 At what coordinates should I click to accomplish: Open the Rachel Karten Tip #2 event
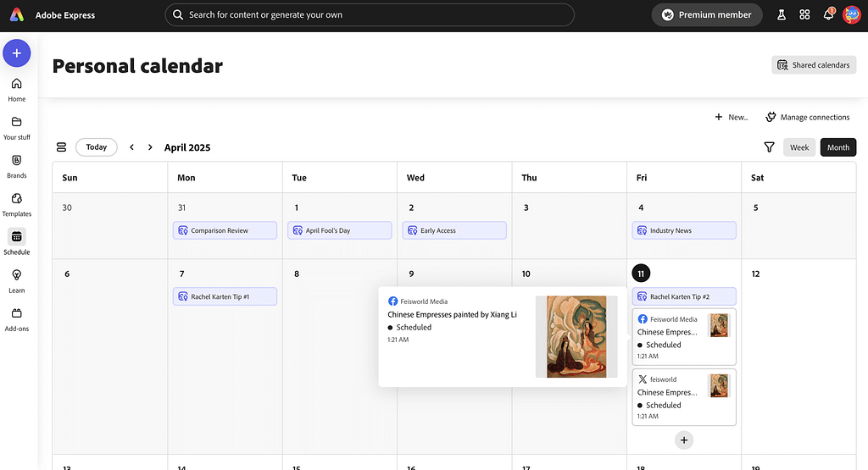coord(684,296)
